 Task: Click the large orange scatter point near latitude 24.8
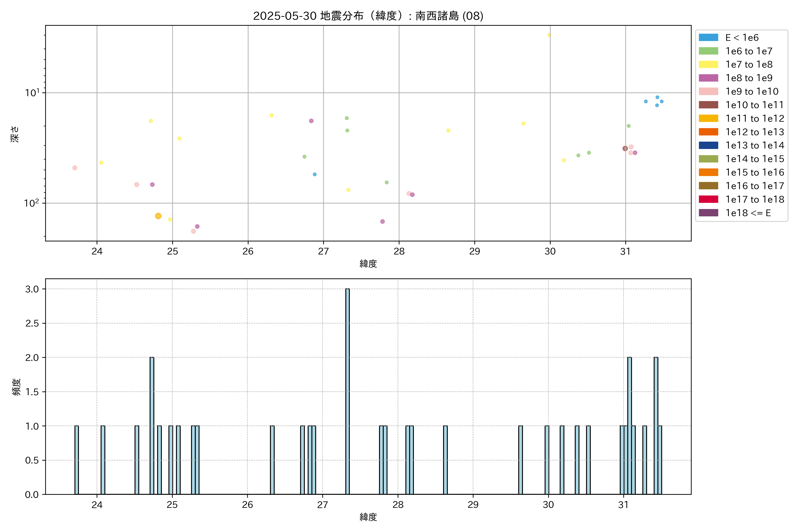[x=158, y=216]
